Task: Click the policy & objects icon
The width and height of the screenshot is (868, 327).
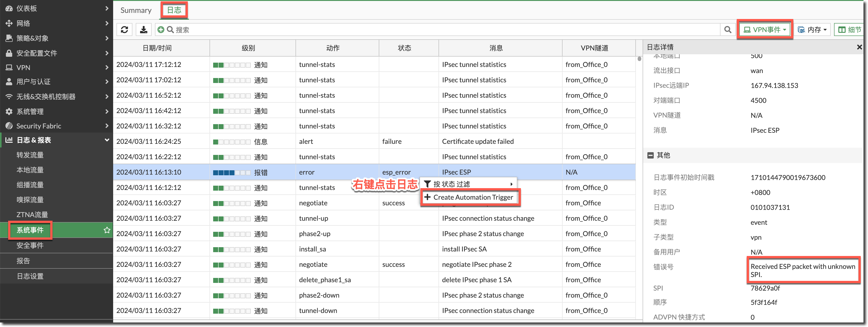Action: tap(9, 38)
